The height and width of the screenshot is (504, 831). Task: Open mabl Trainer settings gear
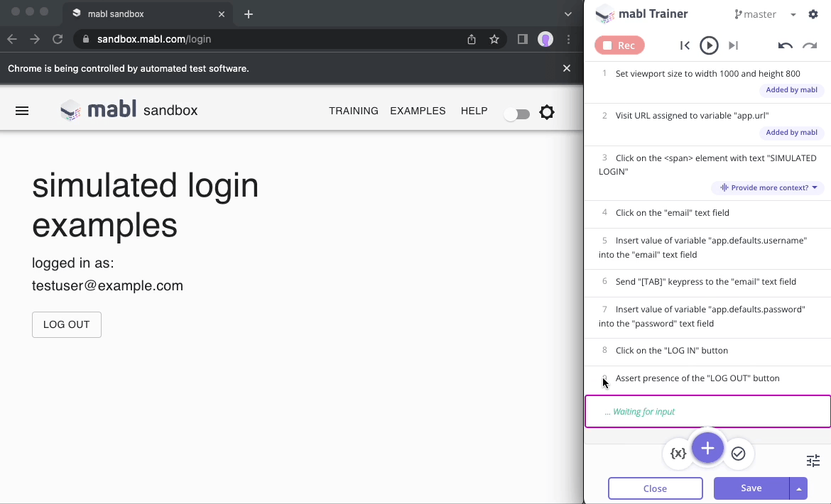(813, 14)
